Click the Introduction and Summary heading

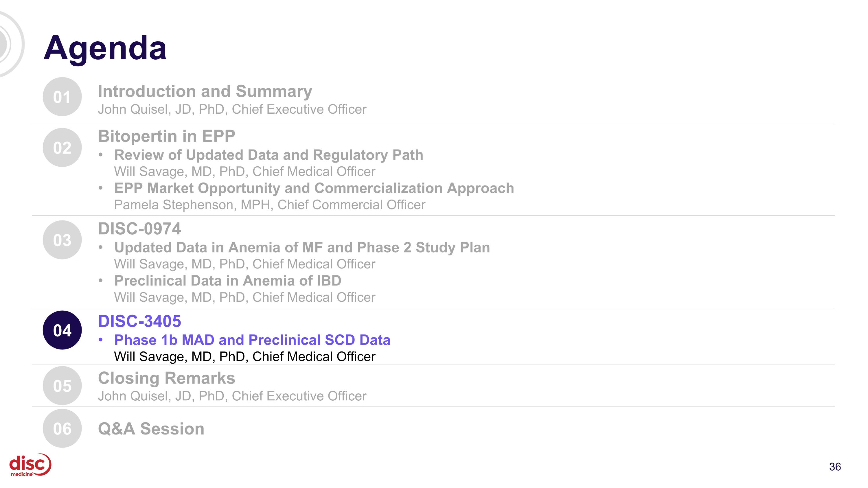pos(205,91)
